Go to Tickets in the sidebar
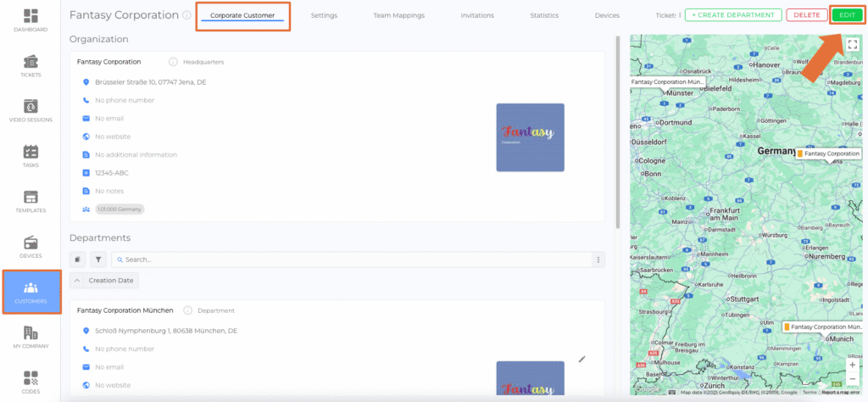868x402 pixels. (31, 66)
